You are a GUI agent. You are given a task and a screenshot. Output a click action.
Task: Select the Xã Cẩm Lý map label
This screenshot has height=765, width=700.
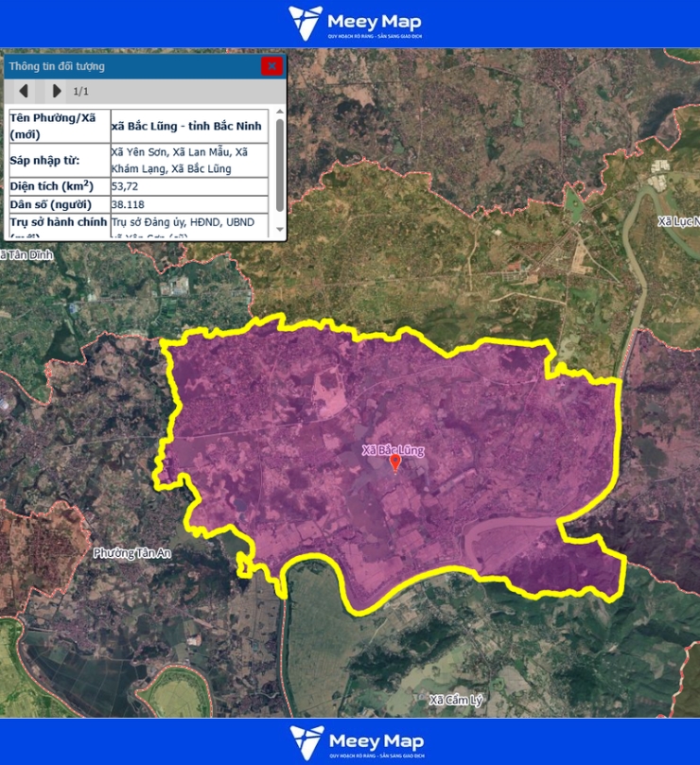click(x=455, y=701)
